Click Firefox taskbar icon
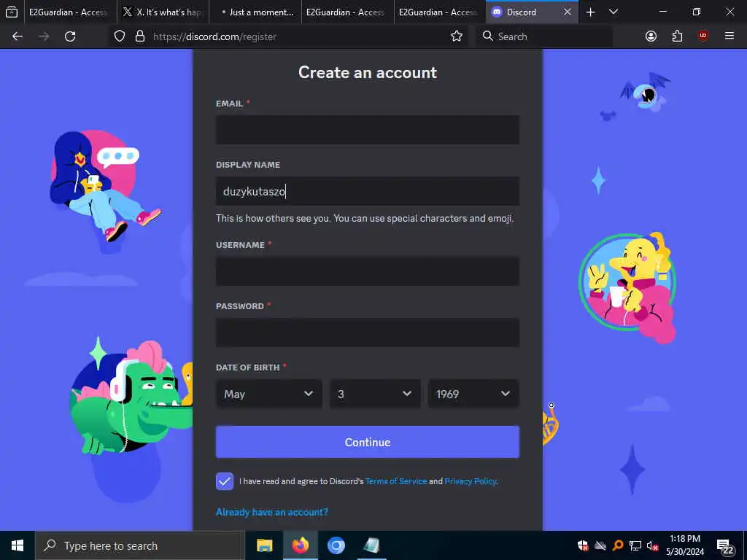This screenshot has height=560, width=747. pos(300,545)
